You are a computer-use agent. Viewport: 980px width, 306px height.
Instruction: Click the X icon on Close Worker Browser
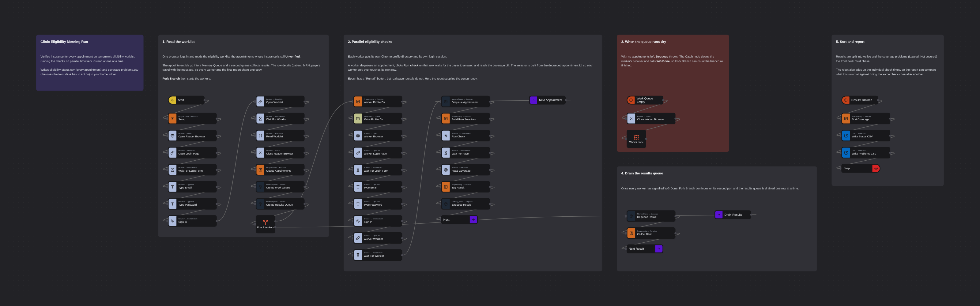(x=631, y=119)
